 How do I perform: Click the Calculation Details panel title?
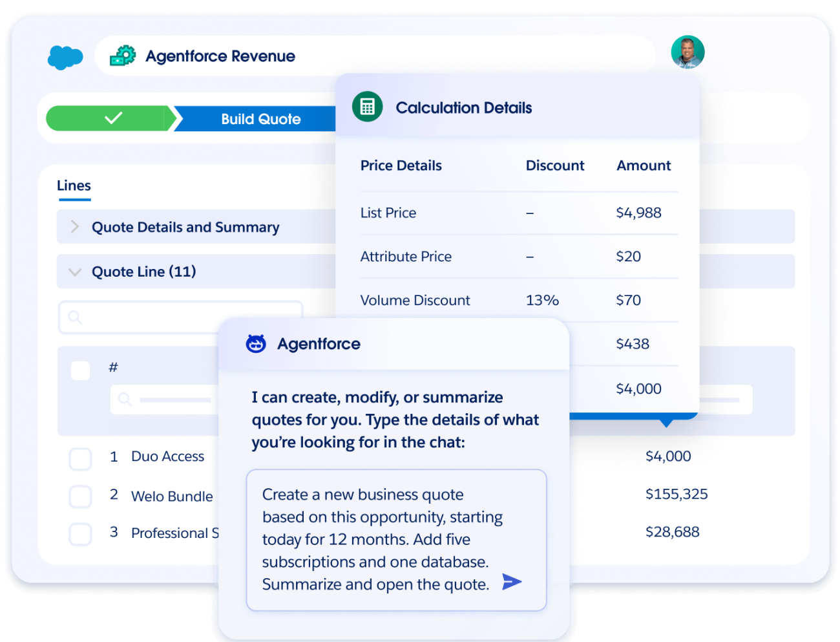pyautogui.click(x=463, y=108)
